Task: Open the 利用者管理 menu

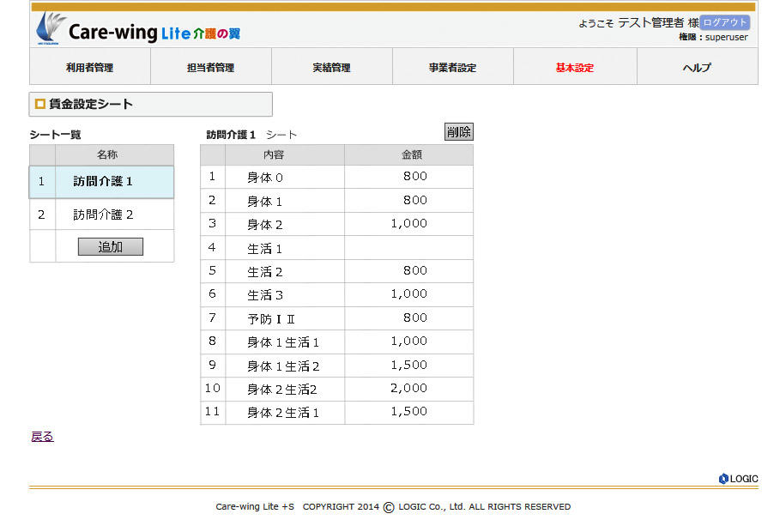Action: pyautogui.click(x=90, y=67)
